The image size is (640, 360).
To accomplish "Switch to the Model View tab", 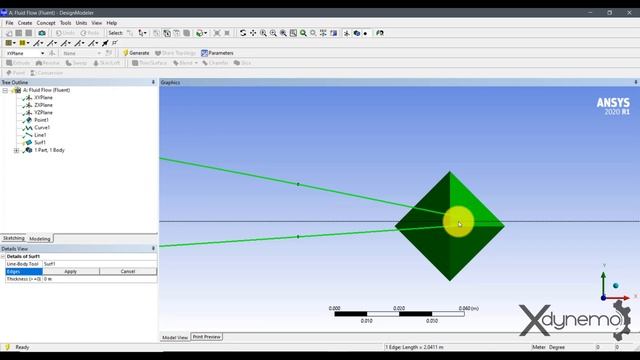I will click(175, 338).
